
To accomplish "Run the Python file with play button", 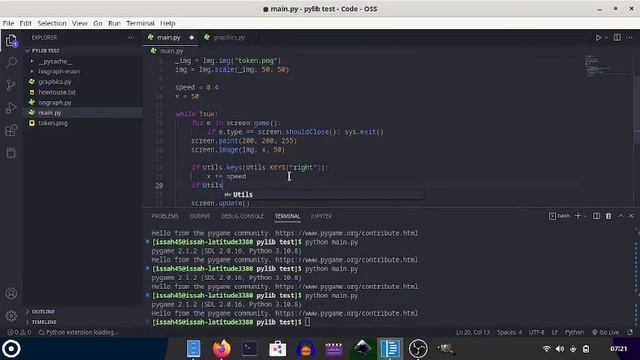I will click(x=598, y=38).
